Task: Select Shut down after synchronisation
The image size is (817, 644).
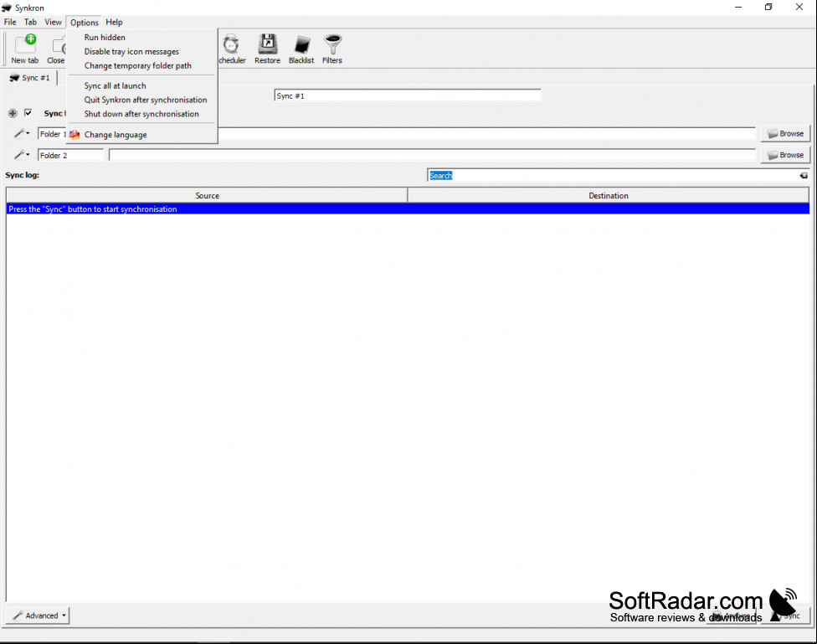Action: (x=141, y=114)
